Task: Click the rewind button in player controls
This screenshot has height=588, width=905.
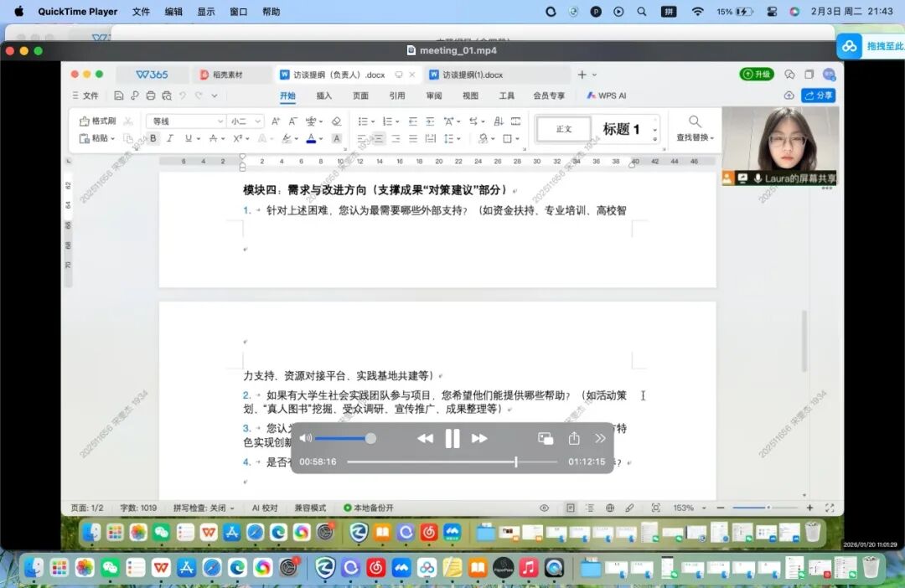Action: coord(426,438)
